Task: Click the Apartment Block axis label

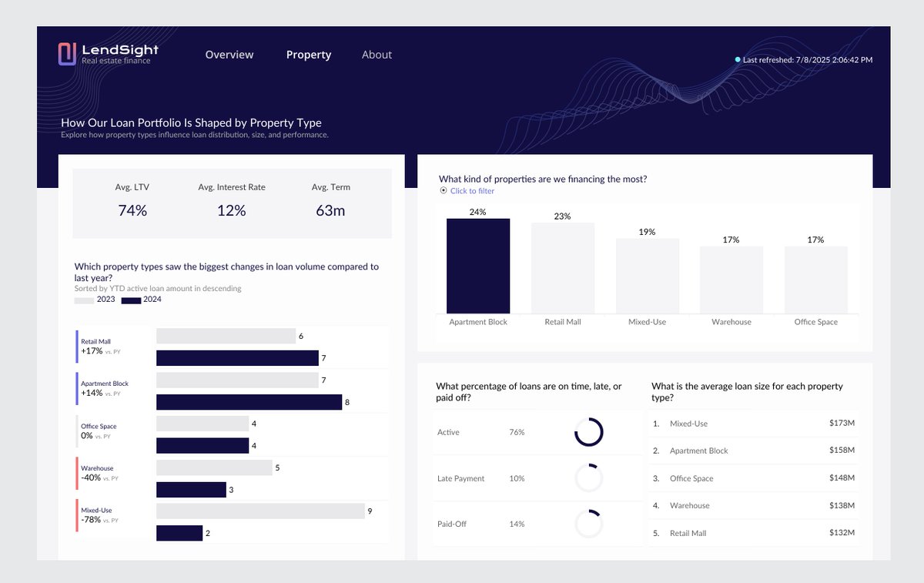Action: 478,322
